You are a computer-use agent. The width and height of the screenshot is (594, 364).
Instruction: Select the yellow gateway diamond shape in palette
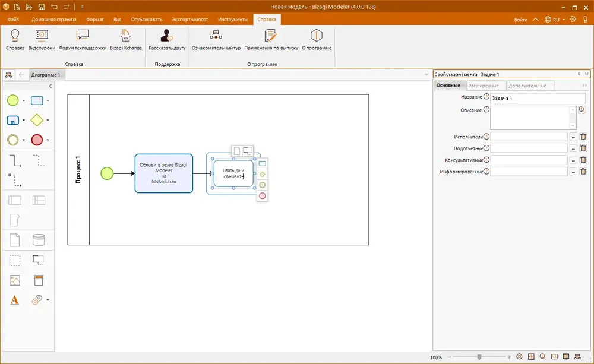[37, 120]
